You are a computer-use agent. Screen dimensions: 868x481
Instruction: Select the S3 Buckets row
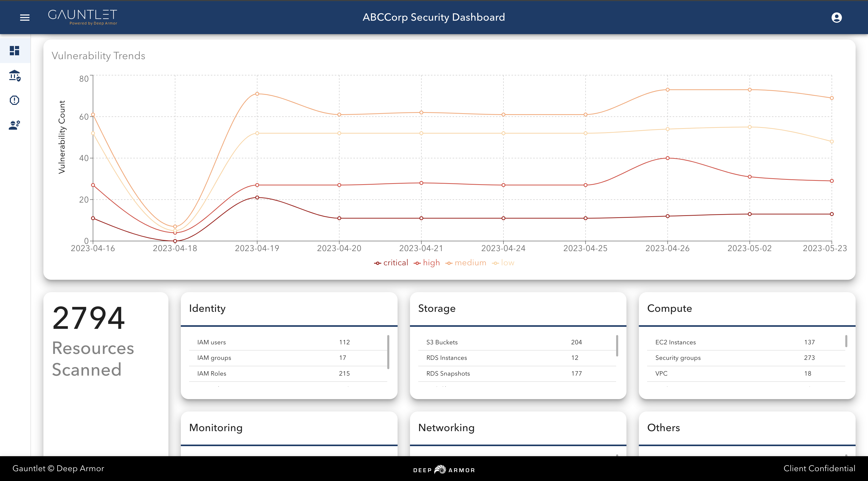pyautogui.click(x=517, y=342)
